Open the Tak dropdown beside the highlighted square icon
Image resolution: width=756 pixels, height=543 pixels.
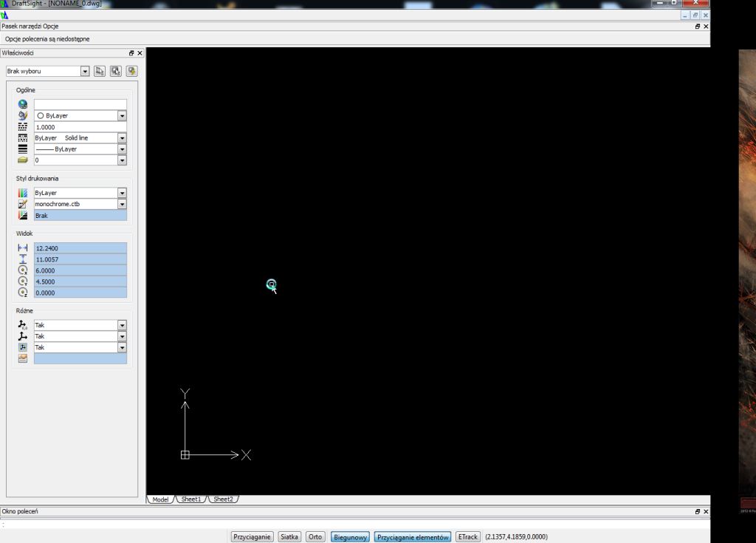coord(122,347)
